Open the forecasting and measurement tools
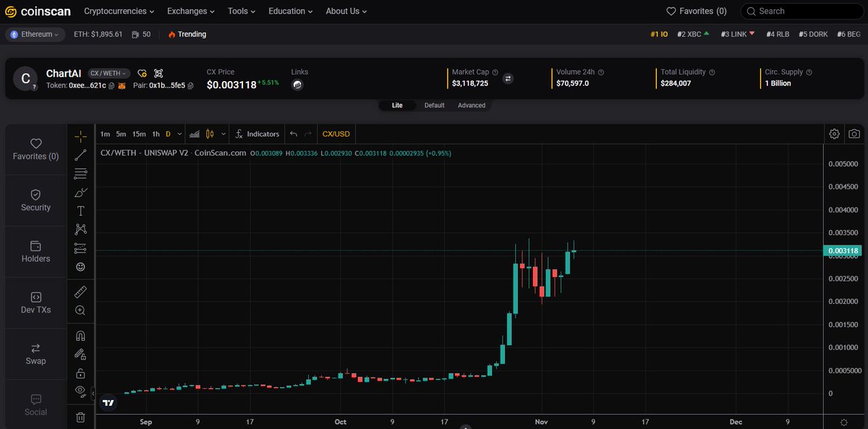Viewport: 868px width, 429px height. (80, 248)
